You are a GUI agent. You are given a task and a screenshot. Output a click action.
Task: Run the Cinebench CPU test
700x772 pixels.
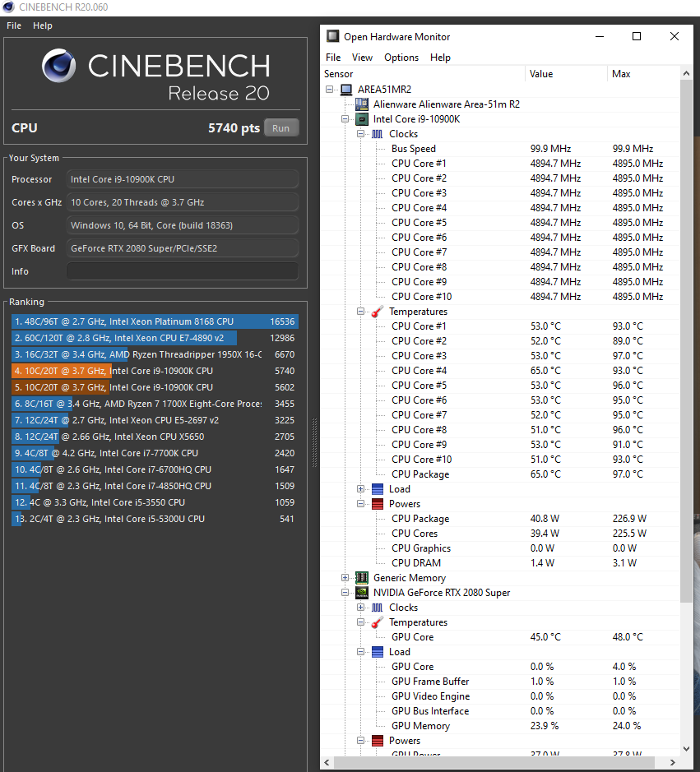(x=280, y=128)
